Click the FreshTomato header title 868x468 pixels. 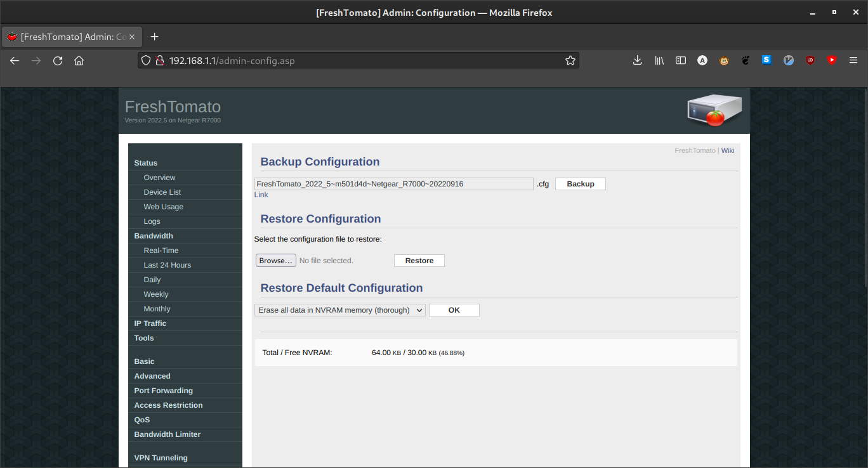173,107
